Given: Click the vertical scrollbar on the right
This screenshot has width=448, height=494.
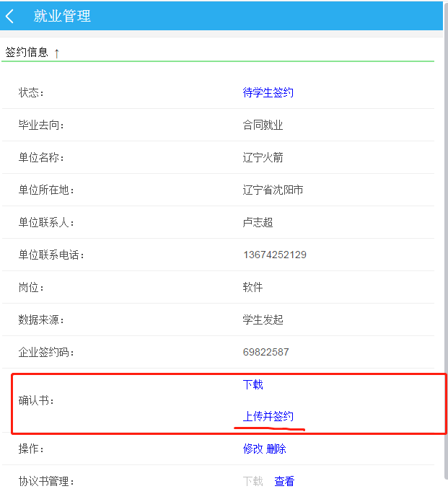Looking at the screenshot, I should pyautogui.click(x=446, y=239).
